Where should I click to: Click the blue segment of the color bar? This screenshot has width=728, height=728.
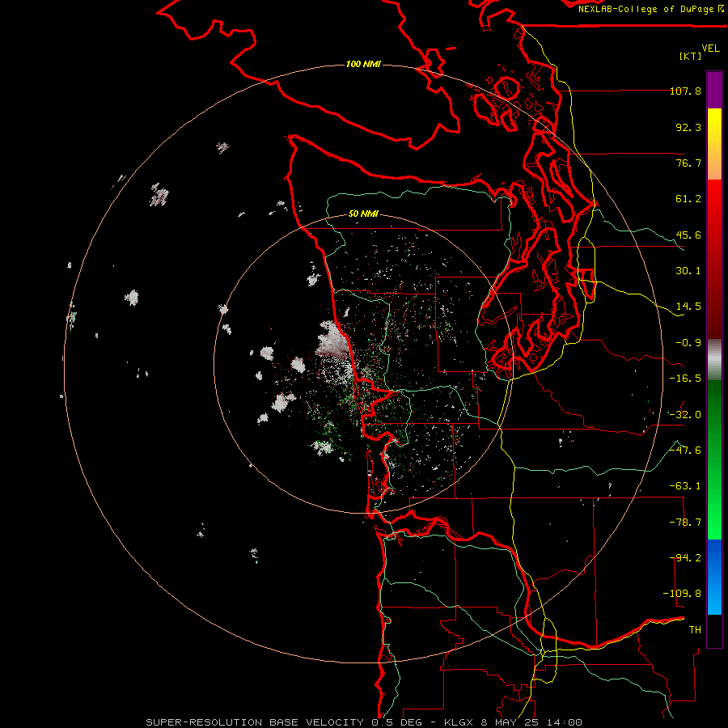pyautogui.click(x=714, y=577)
